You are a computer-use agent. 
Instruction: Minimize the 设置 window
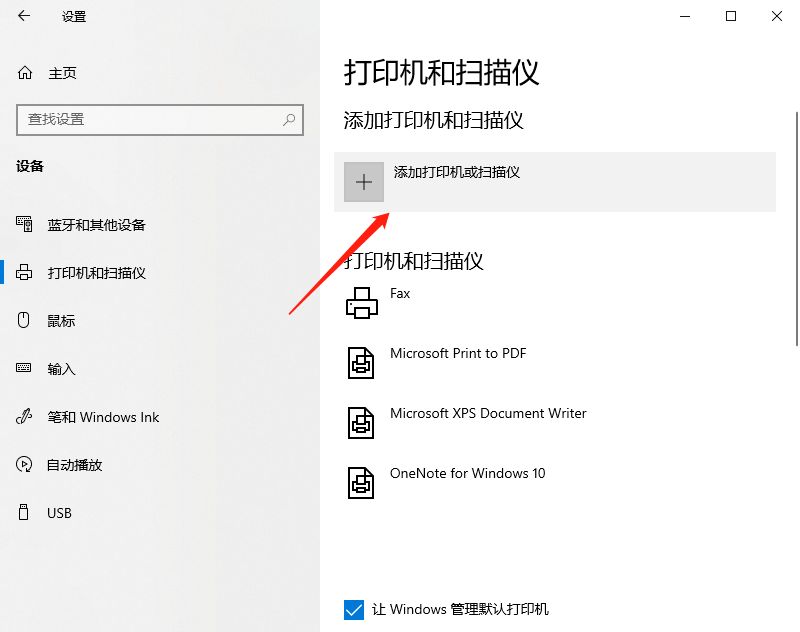click(685, 16)
